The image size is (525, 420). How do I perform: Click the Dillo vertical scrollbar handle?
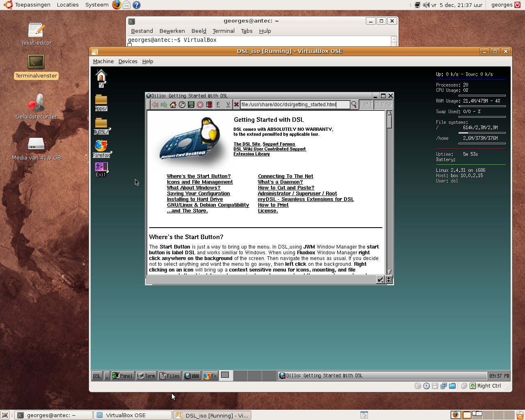[389, 122]
